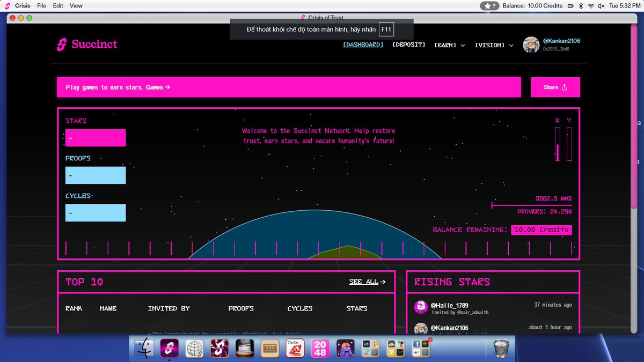Click the Cycles value box
Image resolution: width=644 pixels, height=362 pixels.
(x=96, y=213)
